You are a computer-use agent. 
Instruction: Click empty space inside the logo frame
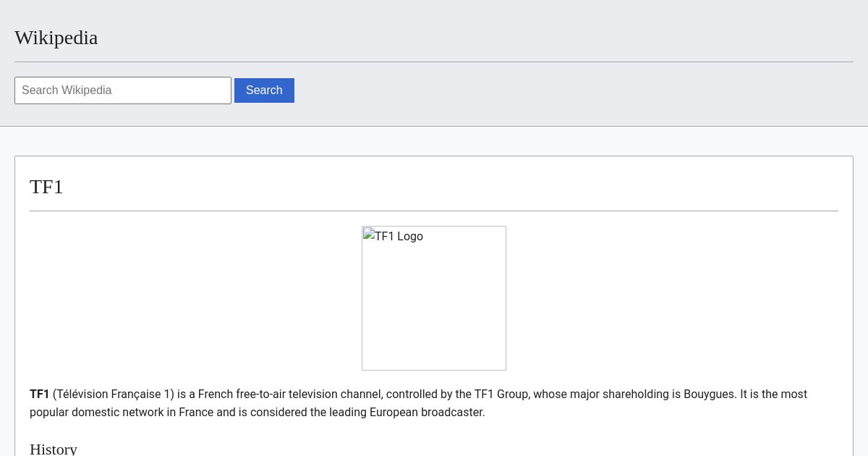coord(434,318)
